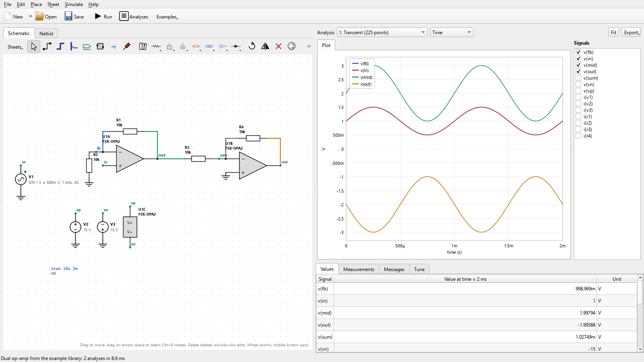Enable the i(r4) signal checkbox
Image resolution: width=644 pixels, height=362 pixels.
tap(578, 136)
